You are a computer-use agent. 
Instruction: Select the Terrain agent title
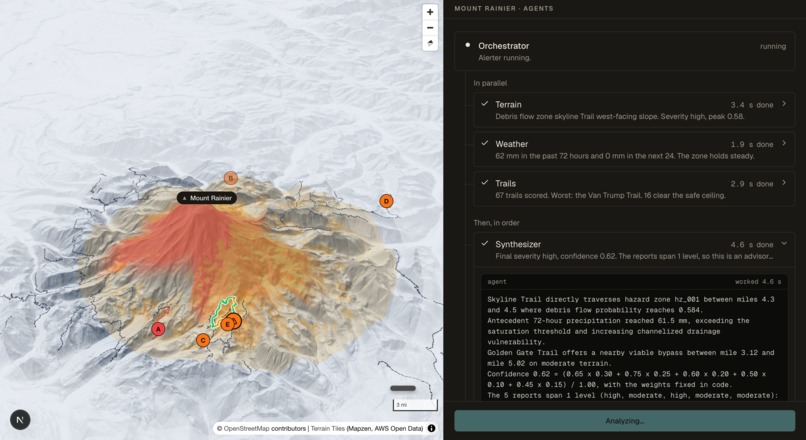pos(508,104)
